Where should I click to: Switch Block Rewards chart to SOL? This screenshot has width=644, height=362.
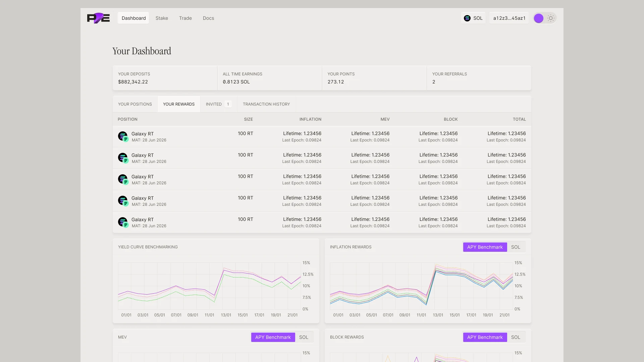[x=516, y=337]
